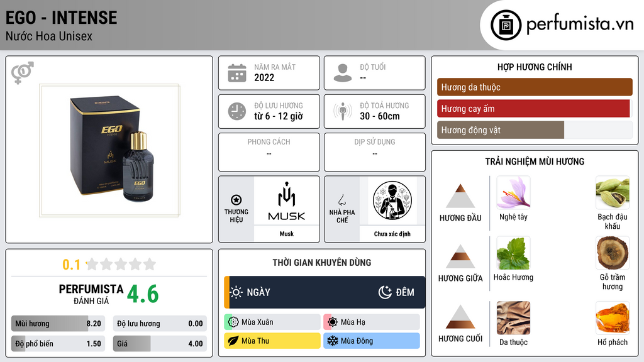This screenshot has width=644, height=362.
Task: Open the Hổ phách note image
Action: click(613, 318)
